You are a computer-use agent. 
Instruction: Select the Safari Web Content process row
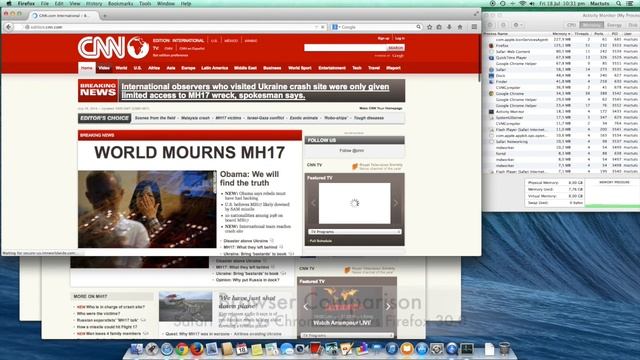pyautogui.click(x=561, y=52)
